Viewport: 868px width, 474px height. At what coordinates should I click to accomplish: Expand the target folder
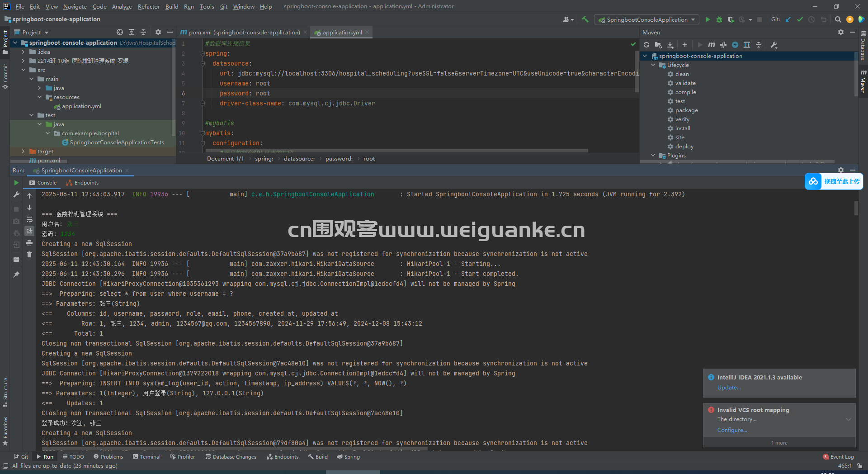tap(23, 152)
